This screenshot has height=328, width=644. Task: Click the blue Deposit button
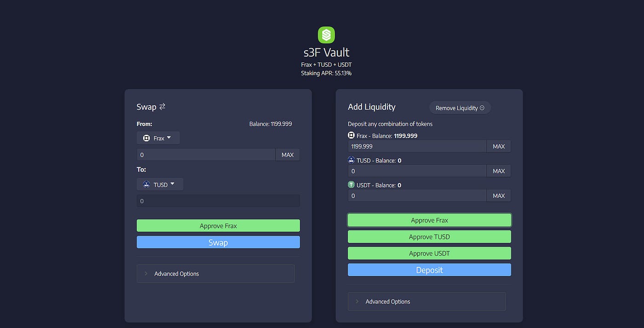[x=429, y=270]
